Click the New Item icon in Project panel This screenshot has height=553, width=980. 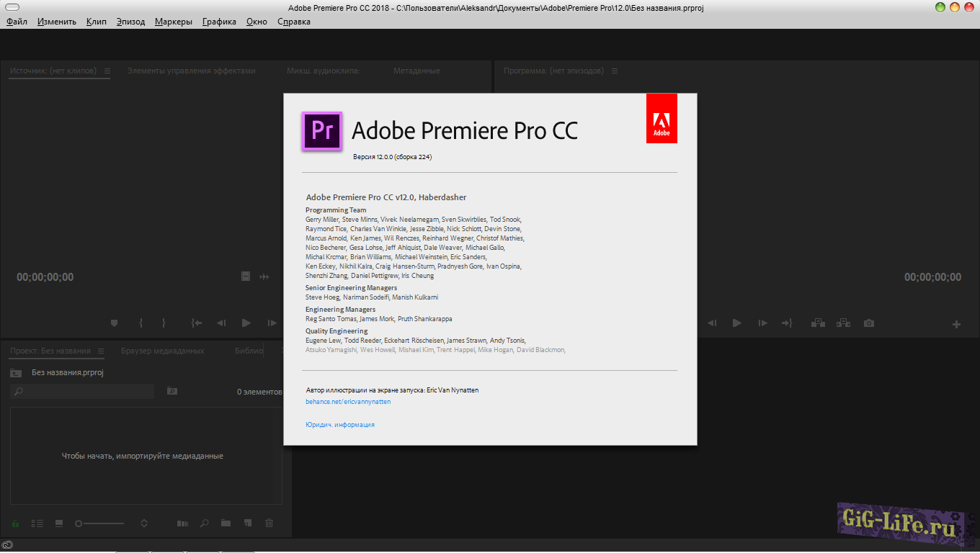[x=247, y=523]
